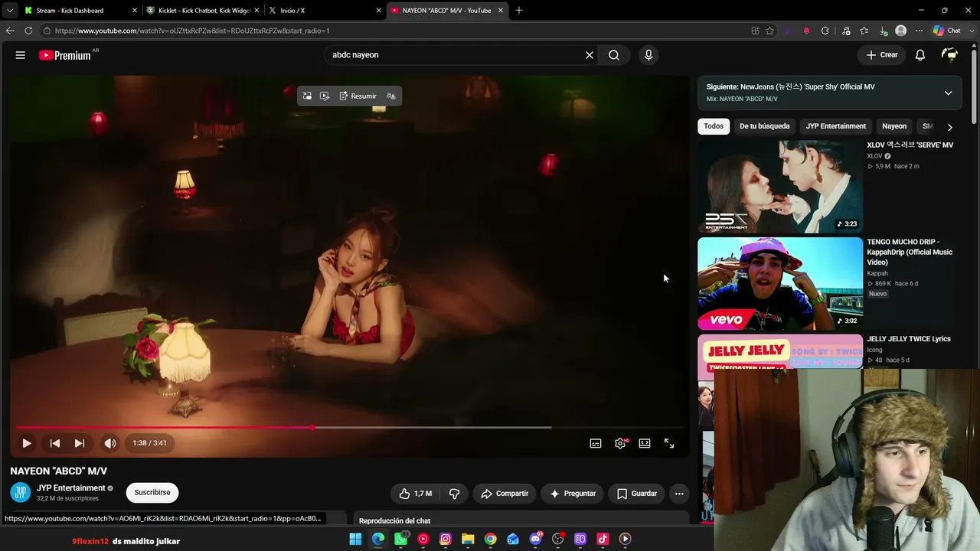Open browser extensions puzzle icon
The width and height of the screenshot is (980, 551).
point(825,31)
